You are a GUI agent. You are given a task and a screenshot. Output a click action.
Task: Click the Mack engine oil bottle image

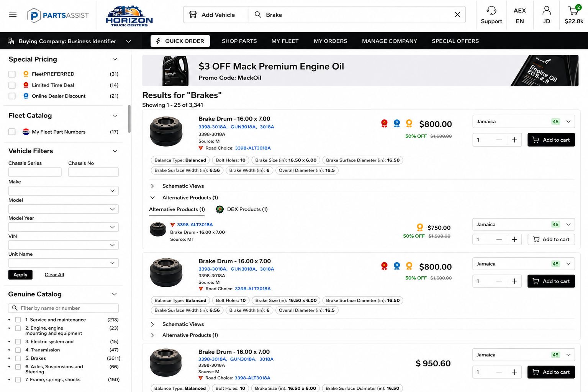click(x=175, y=71)
